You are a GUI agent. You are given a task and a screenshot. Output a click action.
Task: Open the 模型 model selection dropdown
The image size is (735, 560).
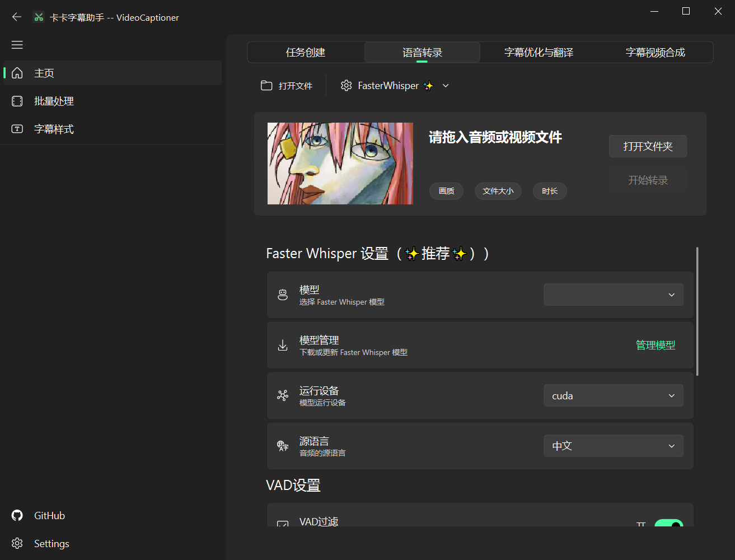point(613,295)
